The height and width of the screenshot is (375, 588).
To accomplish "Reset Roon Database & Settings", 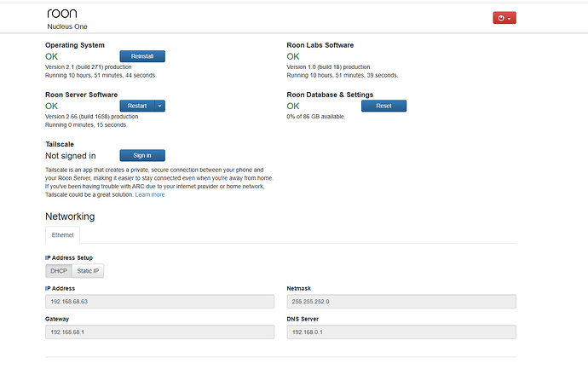I will tap(383, 106).
